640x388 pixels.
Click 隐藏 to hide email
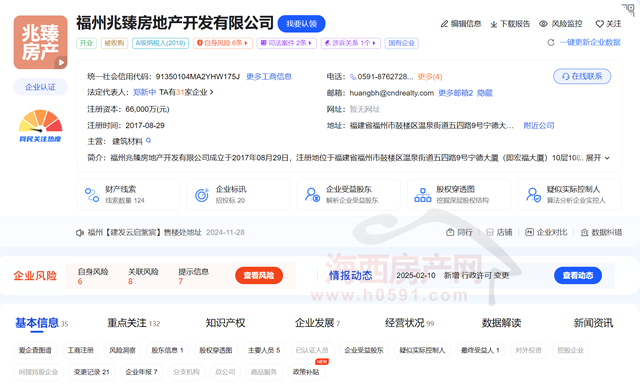[x=485, y=93]
